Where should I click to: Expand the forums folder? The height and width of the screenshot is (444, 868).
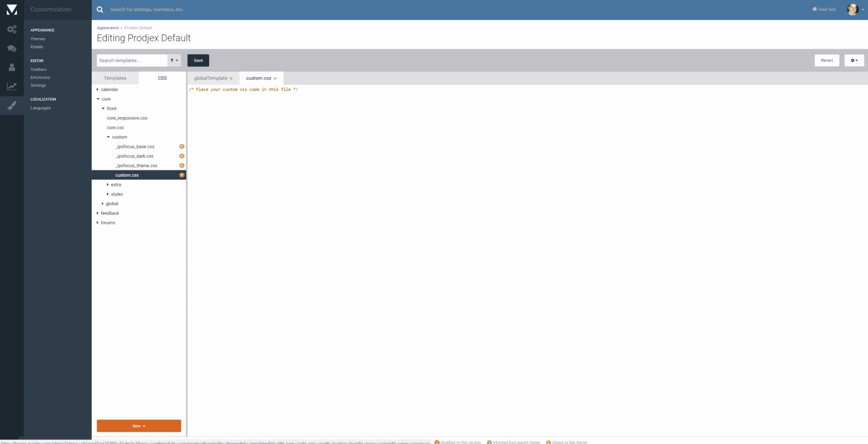[98, 223]
